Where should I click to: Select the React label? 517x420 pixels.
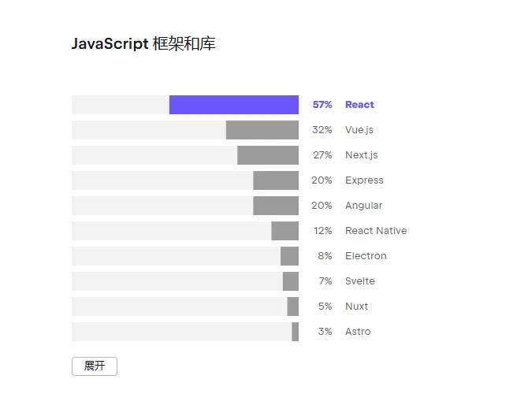pyautogui.click(x=359, y=105)
